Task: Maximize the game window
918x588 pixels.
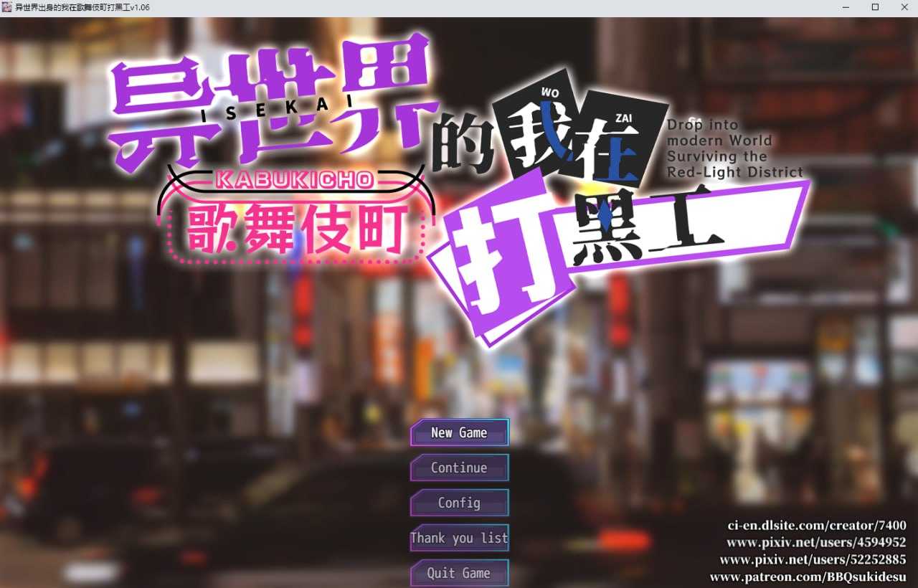Action: (876, 7)
